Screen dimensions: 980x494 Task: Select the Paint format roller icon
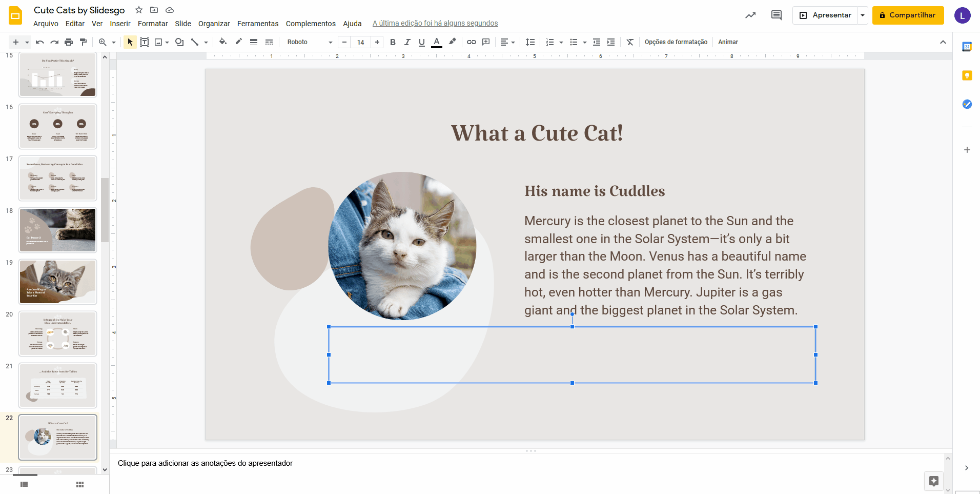pyautogui.click(x=83, y=42)
